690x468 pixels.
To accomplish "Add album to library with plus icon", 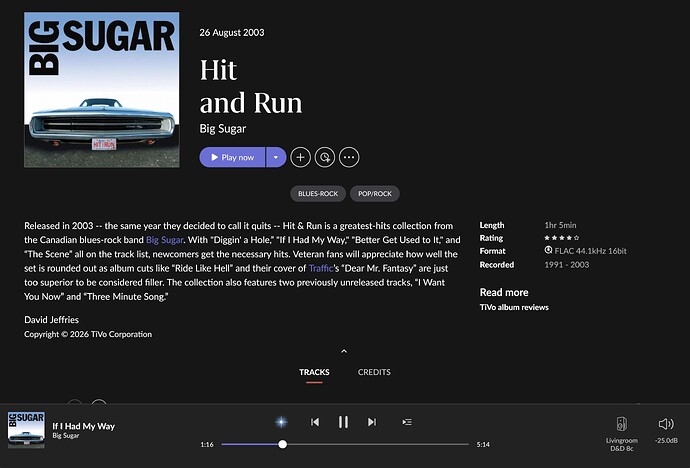I will 301,157.
